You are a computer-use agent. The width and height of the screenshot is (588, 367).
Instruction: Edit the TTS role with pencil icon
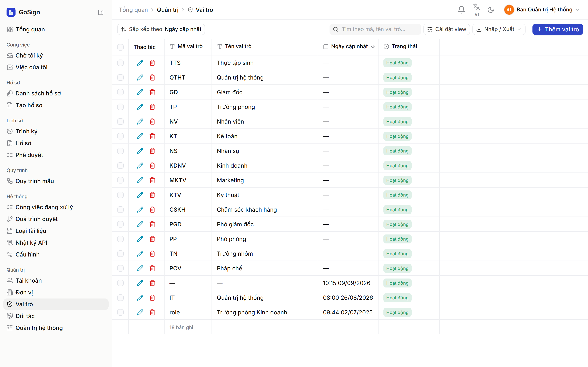140,63
